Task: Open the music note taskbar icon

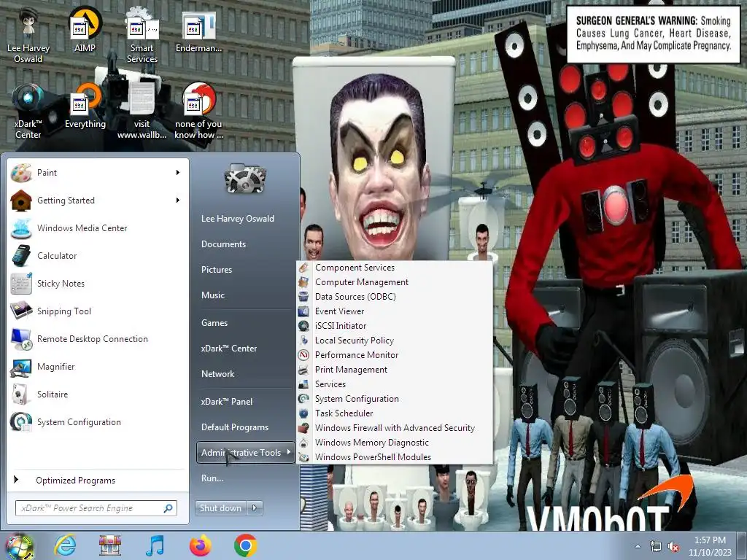Action: pos(155,545)
